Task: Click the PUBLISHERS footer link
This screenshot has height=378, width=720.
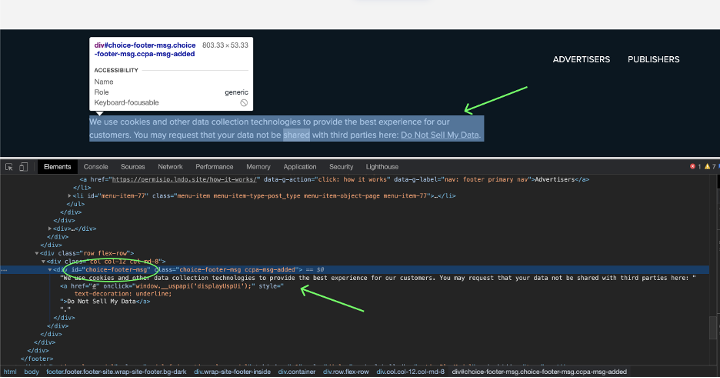Action: [x=653, y=59]
